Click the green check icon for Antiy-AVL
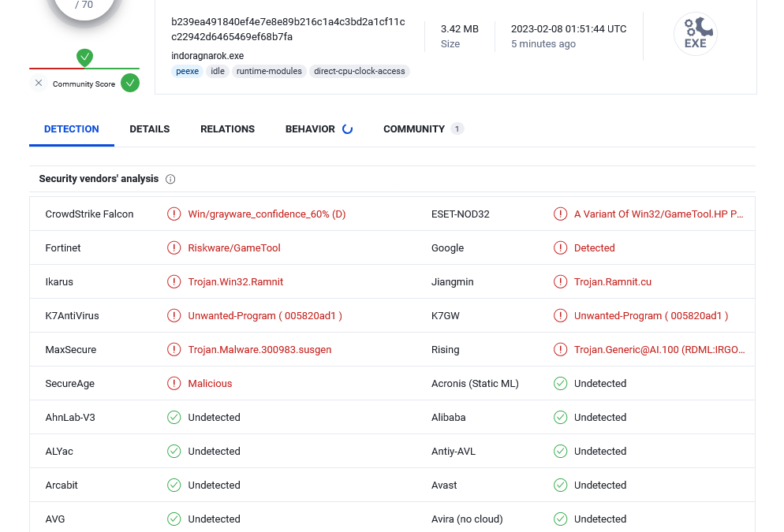The height and width of the screenshot is (532, 784). point(561,452)
